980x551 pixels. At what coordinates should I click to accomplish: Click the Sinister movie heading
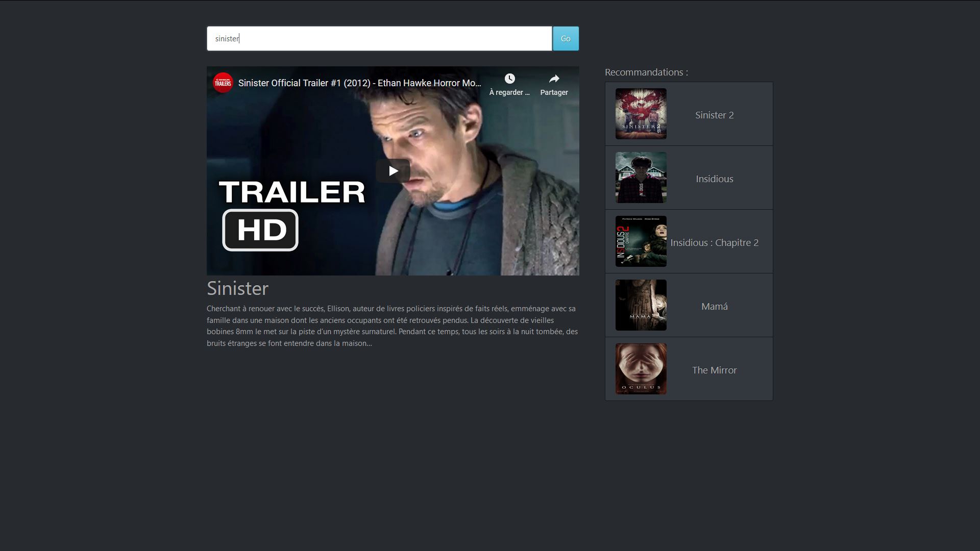point(237,288)
